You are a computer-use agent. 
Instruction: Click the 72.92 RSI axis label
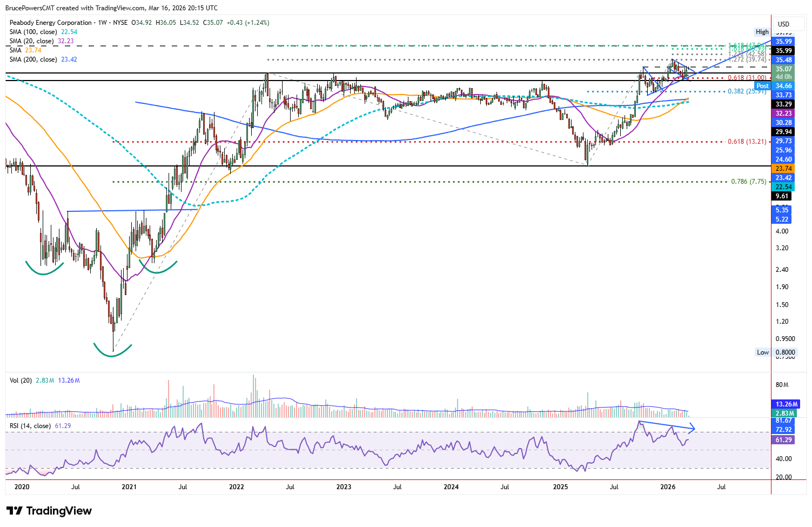pos(783,430)
